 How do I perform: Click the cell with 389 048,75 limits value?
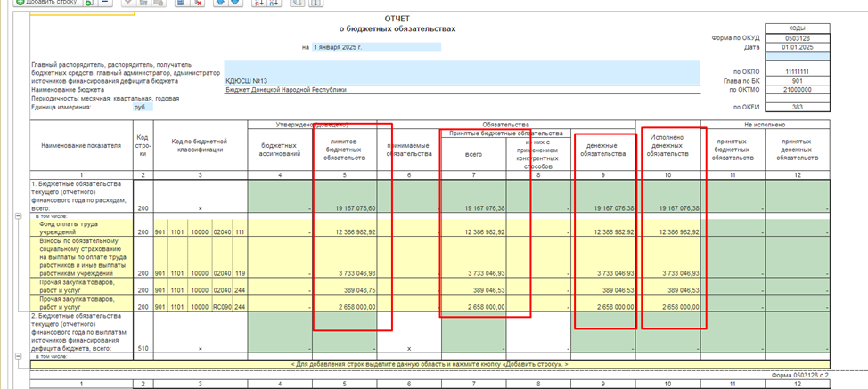tap(344, 287)
